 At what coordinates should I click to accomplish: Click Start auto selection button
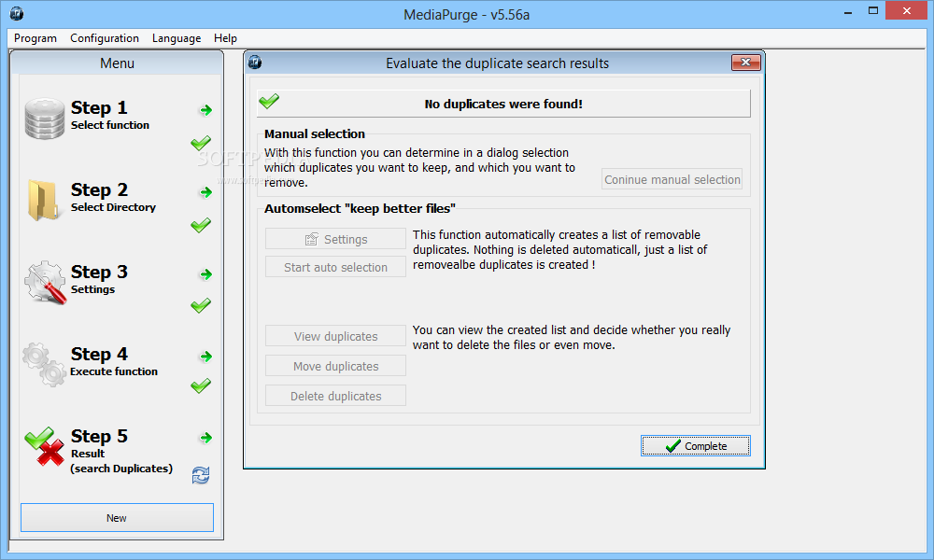[335, 267]
